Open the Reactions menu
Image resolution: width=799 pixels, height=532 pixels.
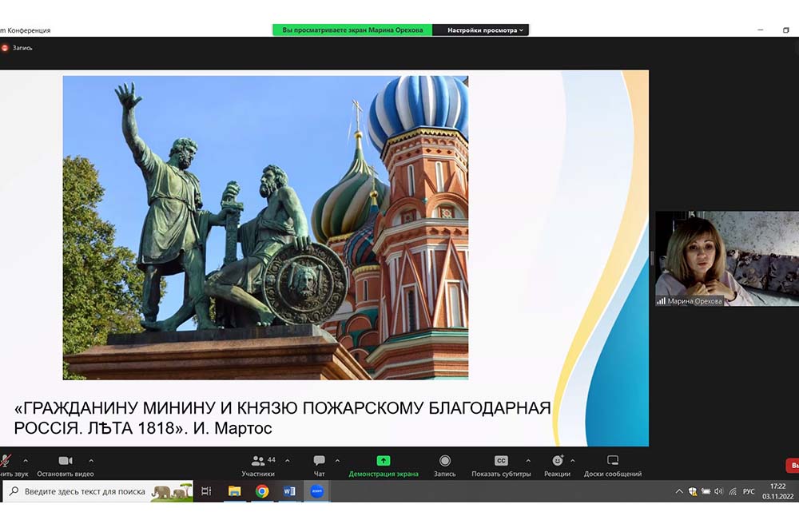[x=557, y=461]
